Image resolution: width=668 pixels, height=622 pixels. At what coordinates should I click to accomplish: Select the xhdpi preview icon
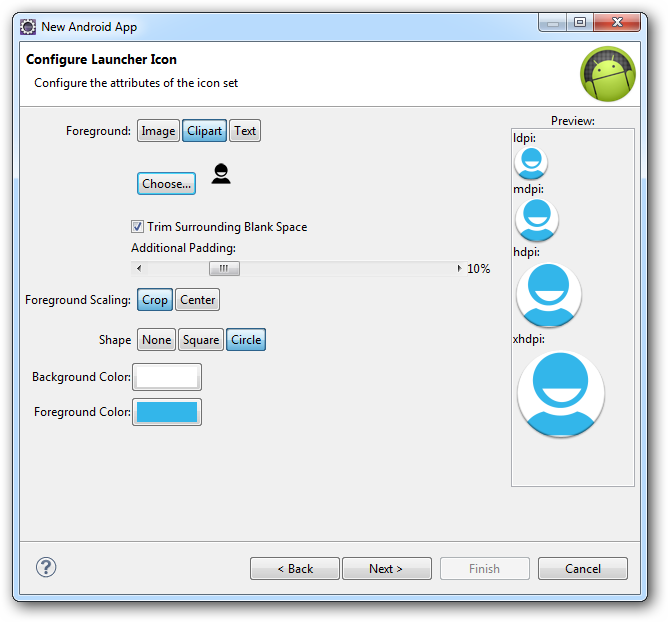(x=561, y=393)
